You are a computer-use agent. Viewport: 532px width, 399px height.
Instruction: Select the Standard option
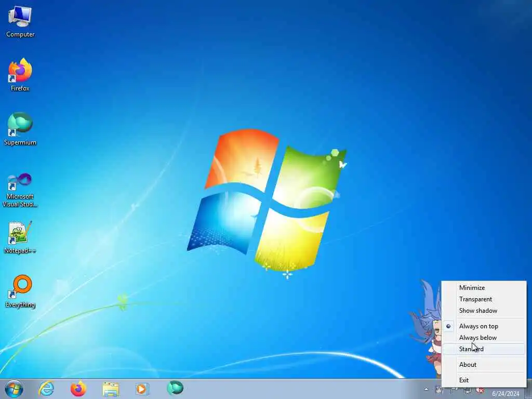pos(484,349)
